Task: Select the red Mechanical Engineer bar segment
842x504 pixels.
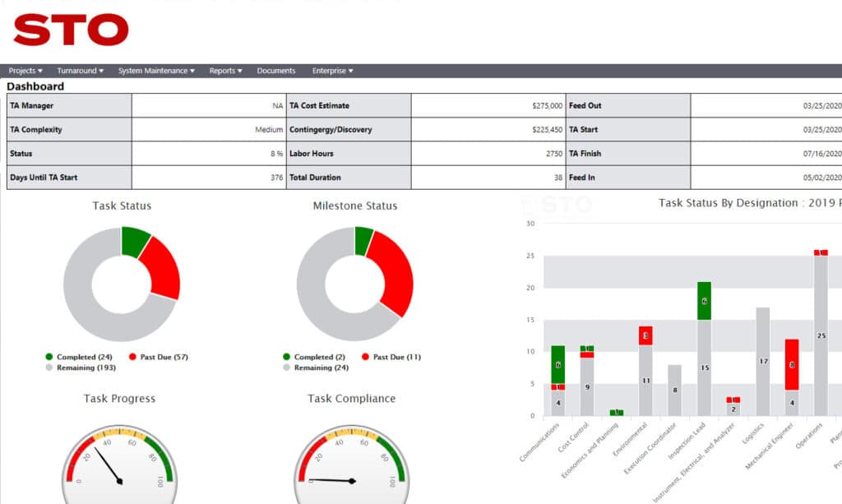Action: (792, 364)
